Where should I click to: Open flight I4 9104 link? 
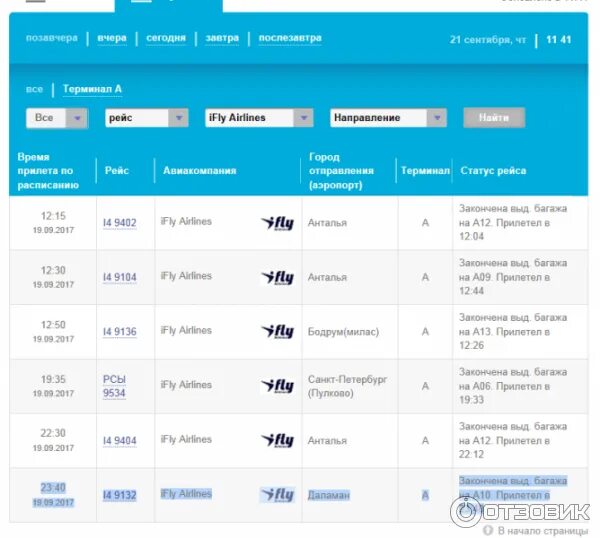click(x=119, y=277)
